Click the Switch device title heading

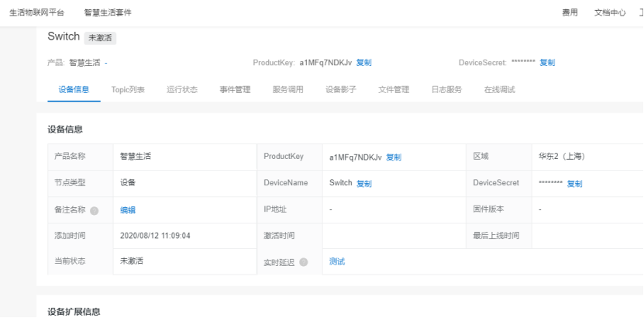tap(64, 36)
